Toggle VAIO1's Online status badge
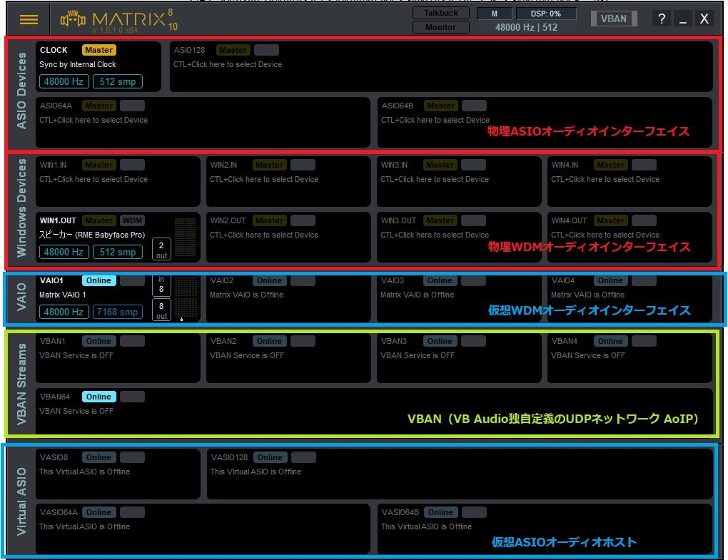 [98, 280]
